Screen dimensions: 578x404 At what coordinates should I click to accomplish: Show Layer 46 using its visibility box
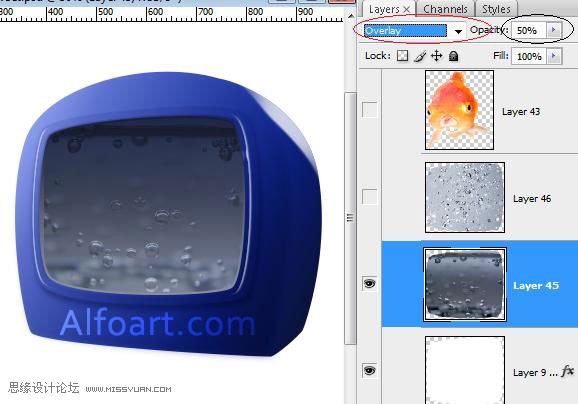coord(369,197)
